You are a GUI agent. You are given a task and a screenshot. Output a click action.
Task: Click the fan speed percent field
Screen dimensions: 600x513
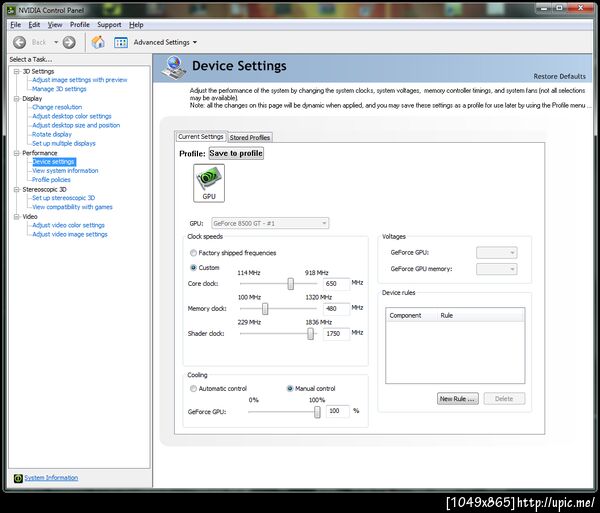(x=338, y=411)
